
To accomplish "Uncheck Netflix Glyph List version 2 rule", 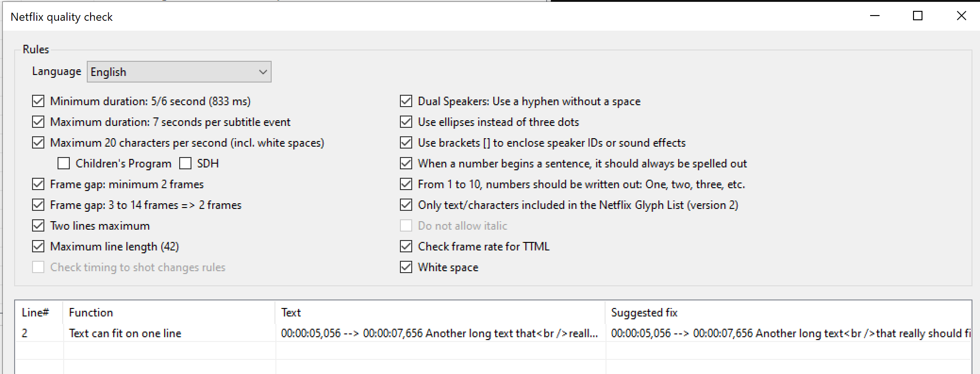I will pos(406,205).
